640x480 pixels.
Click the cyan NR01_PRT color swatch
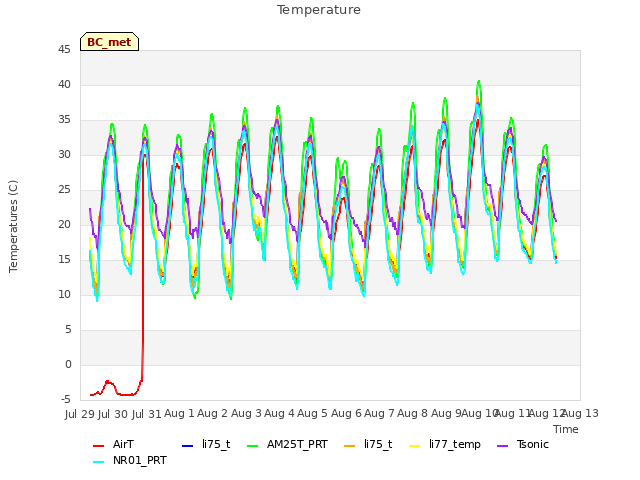98,462
